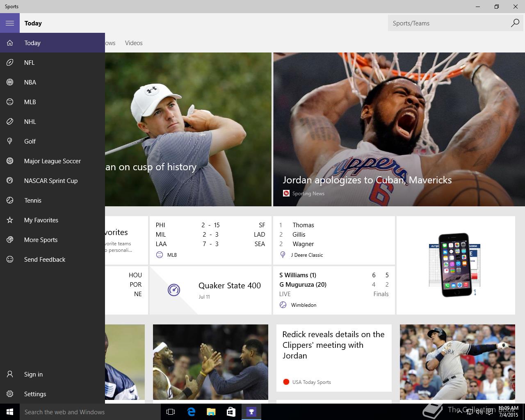
Task: Open Windows Start menu
Action: [10, 412]
